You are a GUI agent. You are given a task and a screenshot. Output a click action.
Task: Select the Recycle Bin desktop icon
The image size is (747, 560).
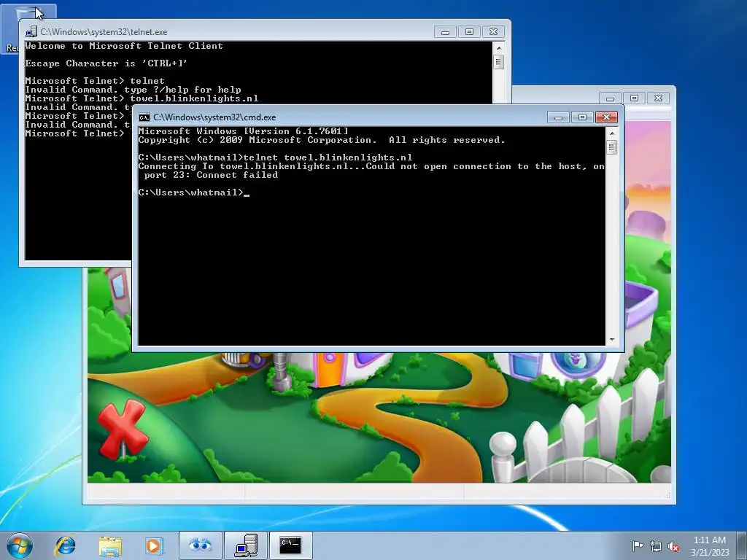coord(28,28)
